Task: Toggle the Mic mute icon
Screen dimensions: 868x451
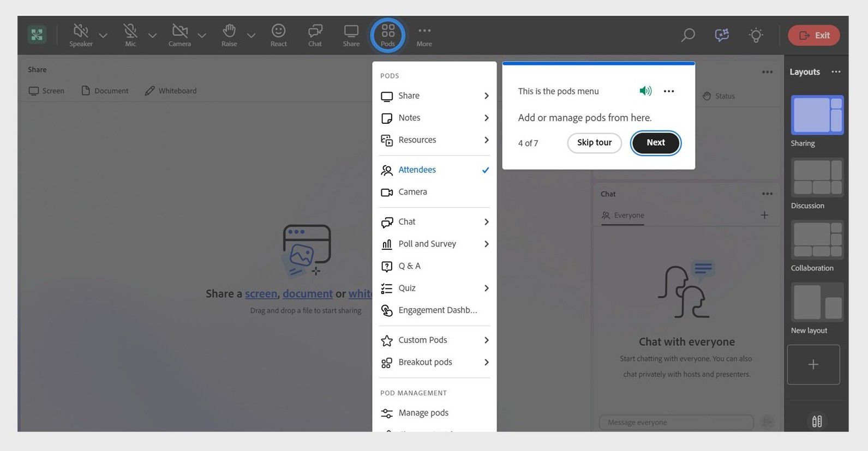Action: tap(130, 31)
